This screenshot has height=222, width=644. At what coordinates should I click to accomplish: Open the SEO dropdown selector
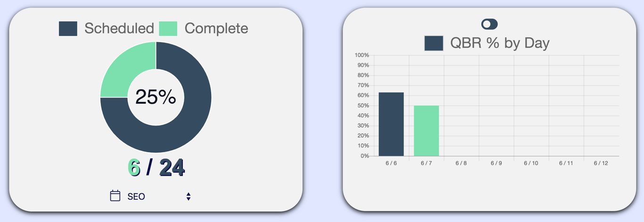click(156, 197)
